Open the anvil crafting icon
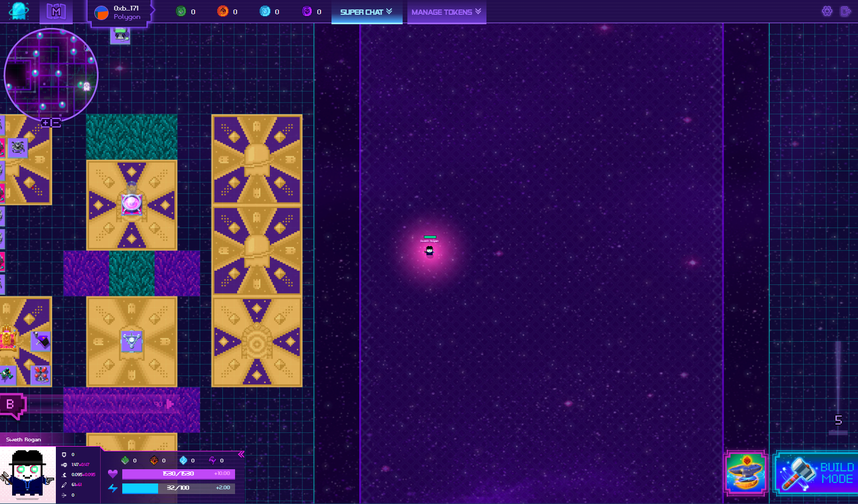Image resolution: width=858 pixels, height=504 pixels. tap(745, 473)
